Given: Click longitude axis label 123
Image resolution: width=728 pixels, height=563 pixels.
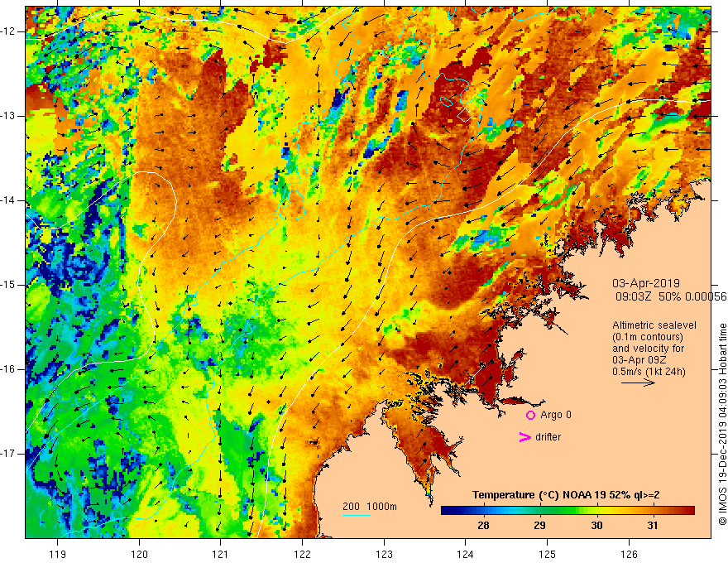Looking at the screenshot, I should pos(384,554).
